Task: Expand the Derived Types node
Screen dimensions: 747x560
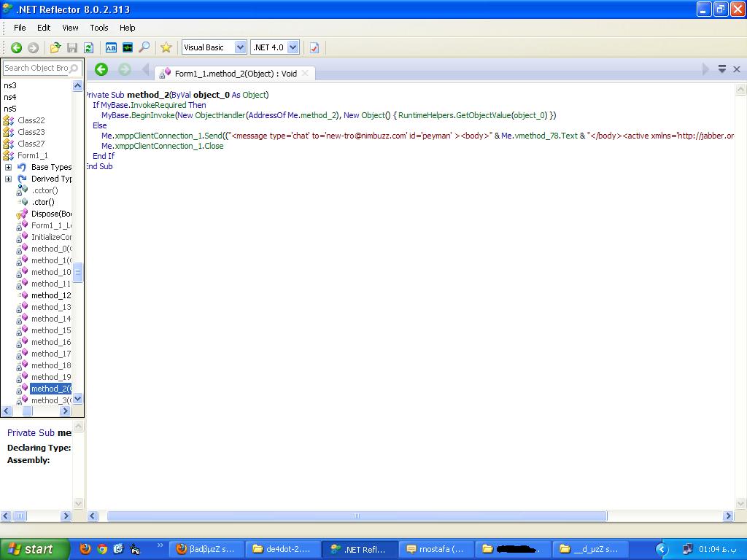Action: click(9, 179)
